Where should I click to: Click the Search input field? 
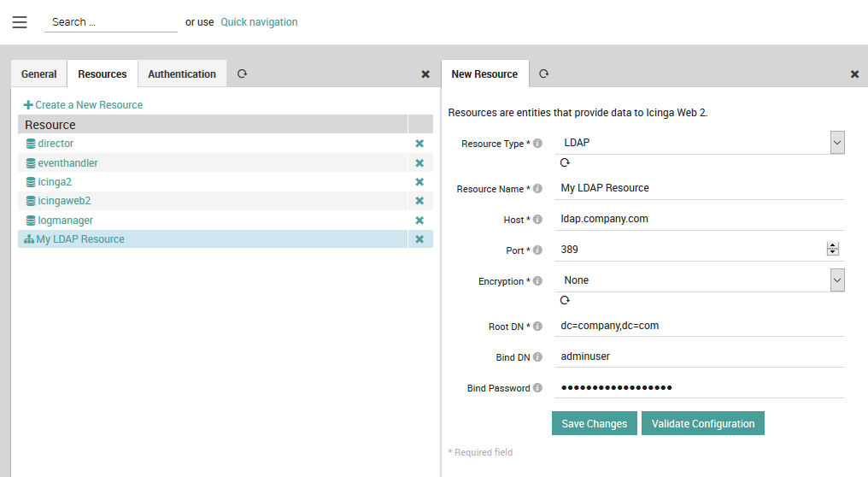point(111,22)
